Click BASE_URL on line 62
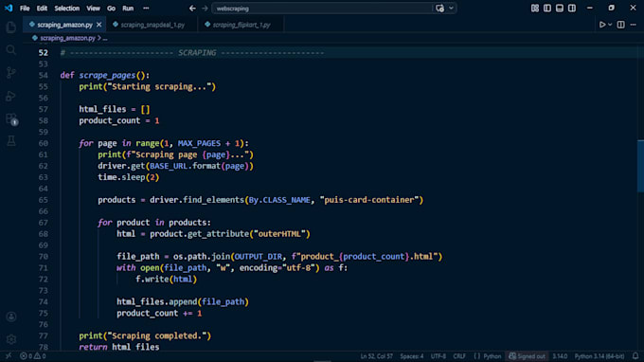This screenshot has height=362, width=644. click(169, 166)
